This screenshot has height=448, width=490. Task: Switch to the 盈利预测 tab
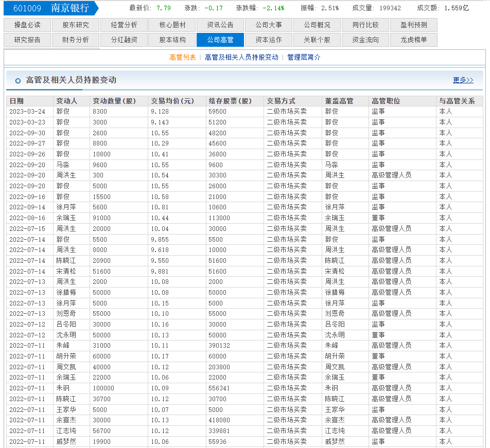click(413, 25)
